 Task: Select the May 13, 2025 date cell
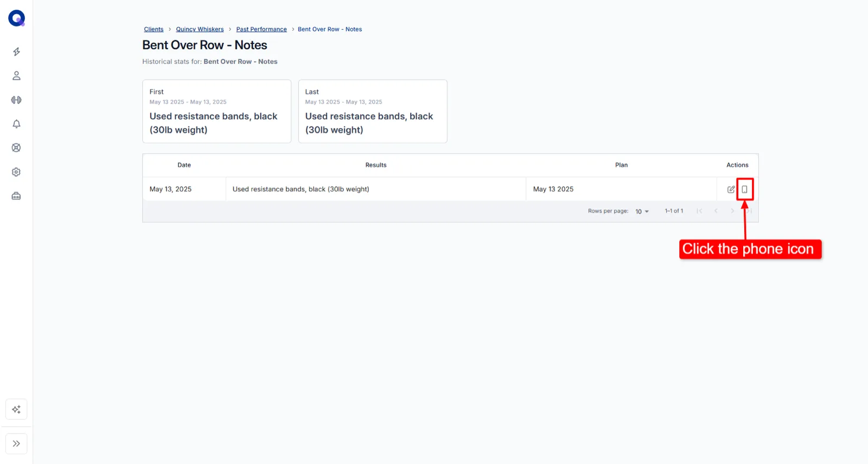click(184, 189)
